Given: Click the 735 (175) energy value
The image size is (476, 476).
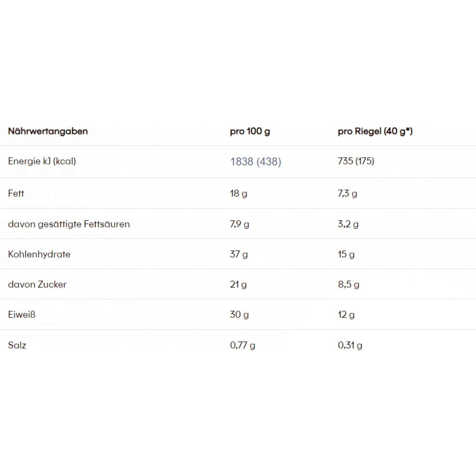Looking at the screenshot, I should (356, 161).
